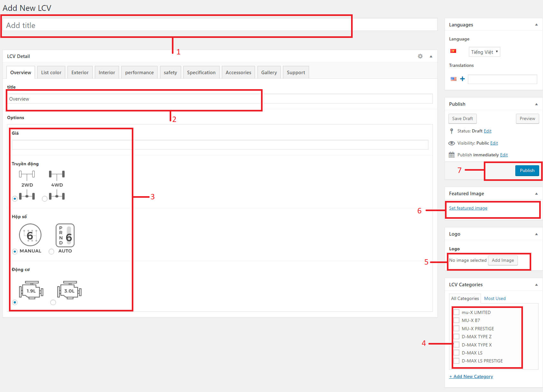
Task: Select the 4WD radio button
Action: tap(45, 199)
